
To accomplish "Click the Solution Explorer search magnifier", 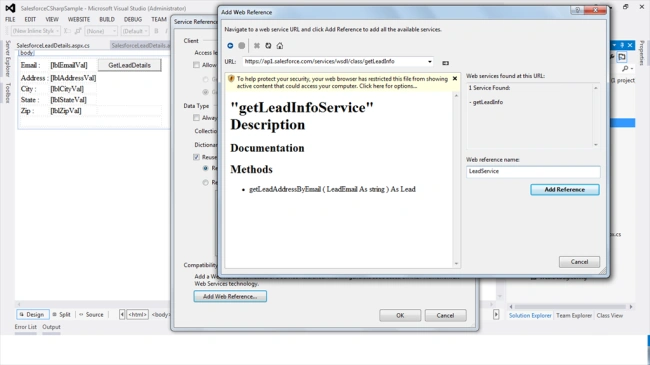I will (625, 68).
